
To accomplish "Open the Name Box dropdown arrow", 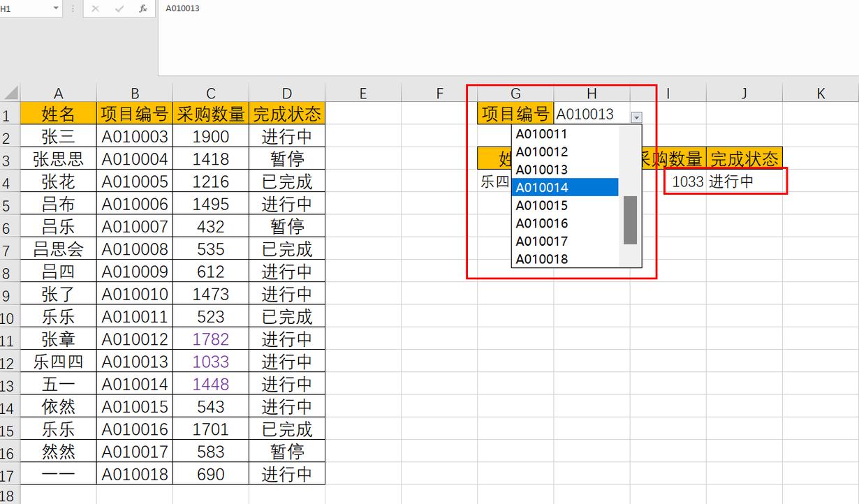I will pyautogui.click(x=56, y=9).
